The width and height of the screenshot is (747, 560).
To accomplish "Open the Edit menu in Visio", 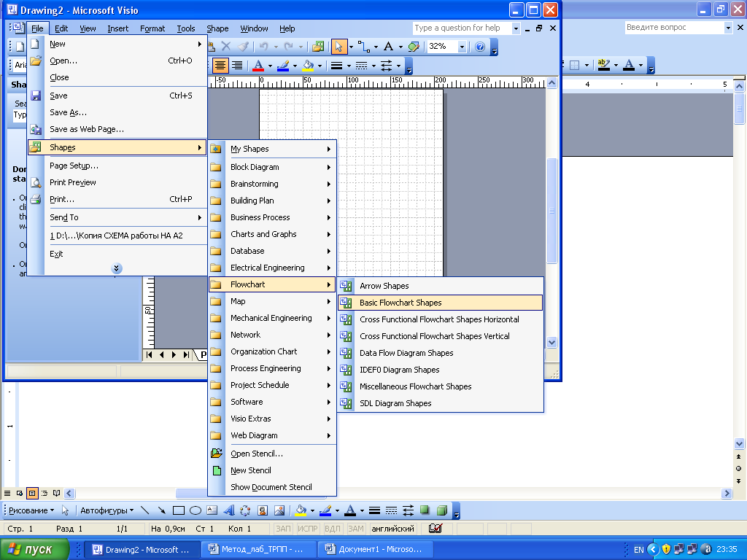I will tap(61, 28).
